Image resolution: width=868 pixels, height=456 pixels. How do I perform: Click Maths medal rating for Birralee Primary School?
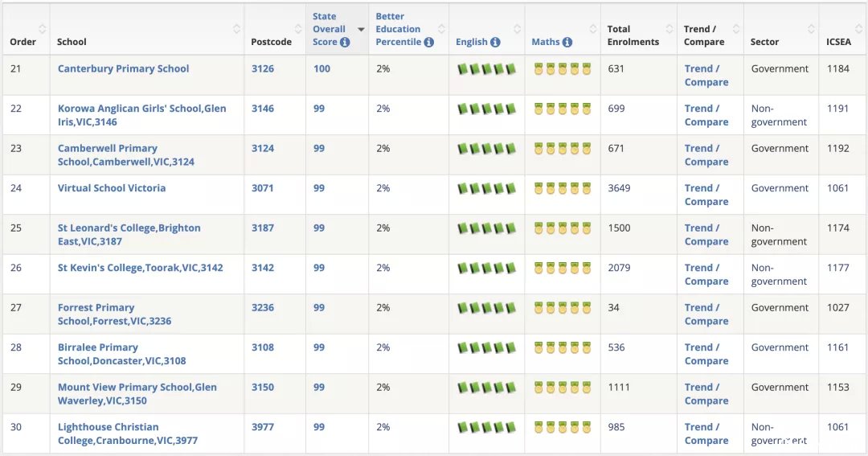tap(563, 348)
